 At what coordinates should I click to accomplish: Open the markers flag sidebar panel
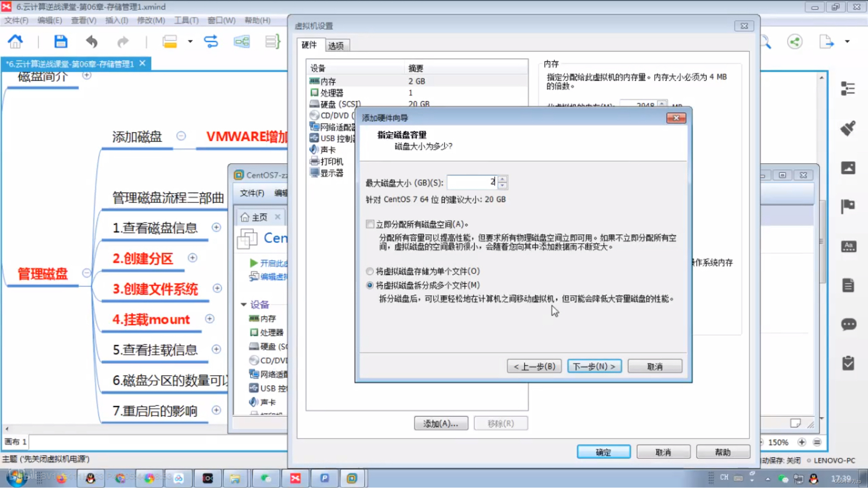(x=848, y=207)
